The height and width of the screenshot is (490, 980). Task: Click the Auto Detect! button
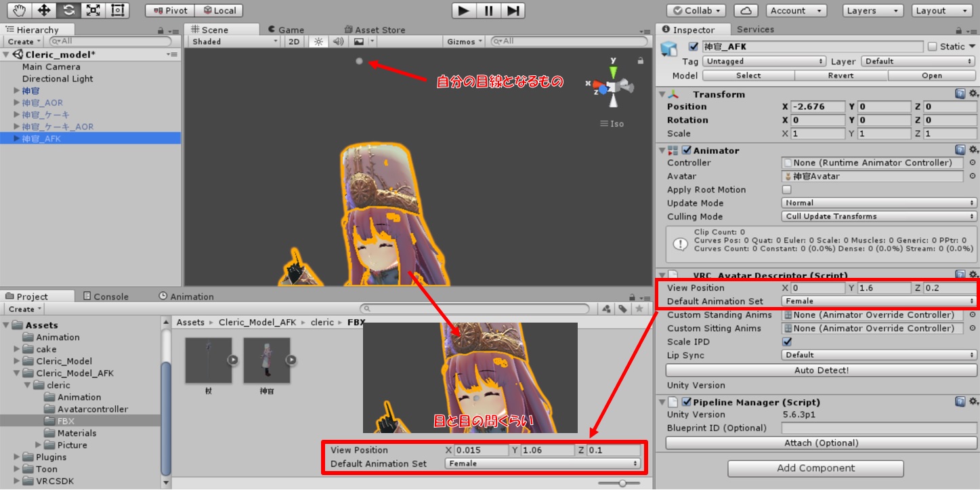pyautogui.click(x=821, y=370)
